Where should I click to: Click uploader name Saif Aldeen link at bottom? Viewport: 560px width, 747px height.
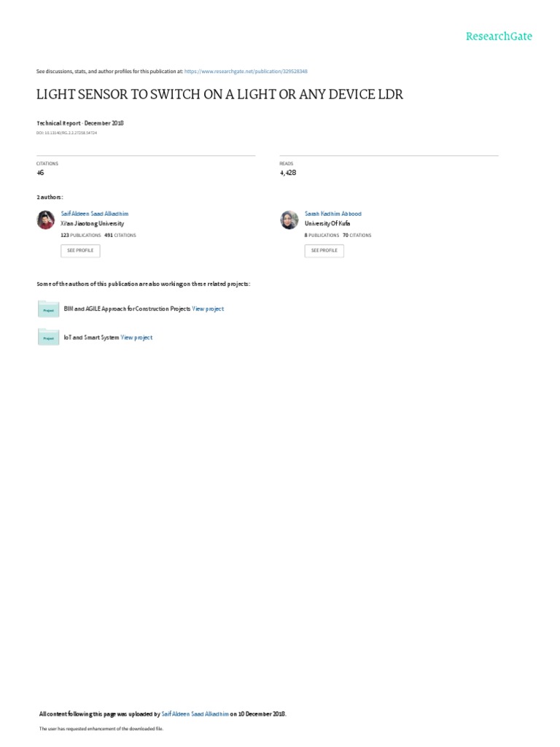click(195, 713)
